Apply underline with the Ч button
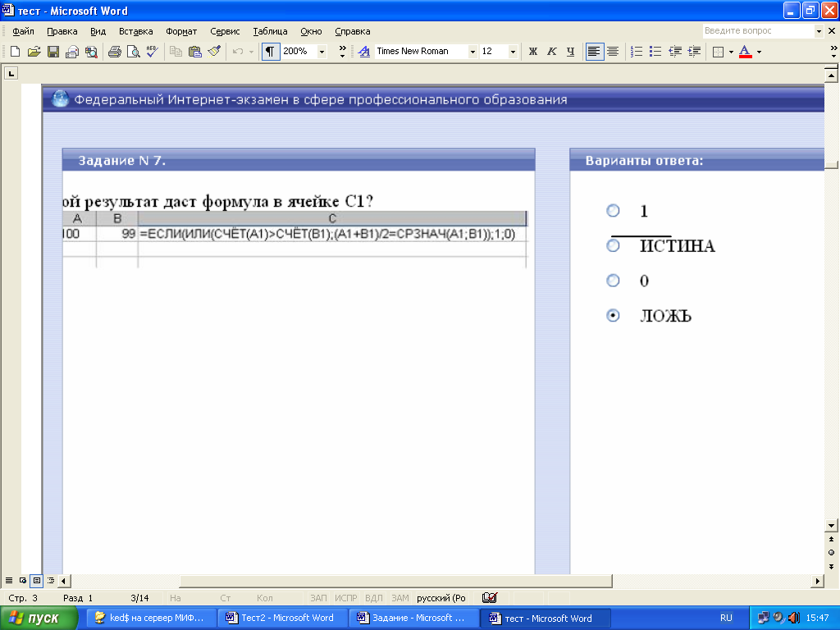This screenshot has height=630, width=840. click(571, 52)
